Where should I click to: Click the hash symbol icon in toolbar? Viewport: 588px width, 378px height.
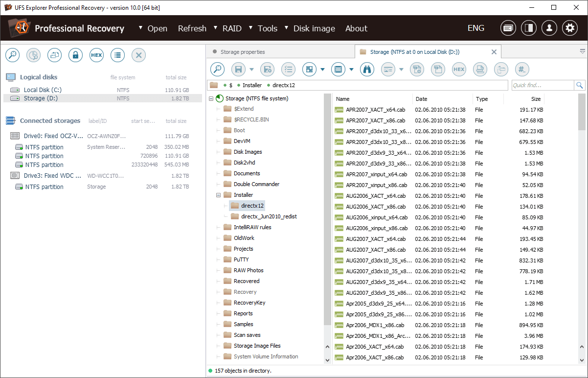pos(522,70)
